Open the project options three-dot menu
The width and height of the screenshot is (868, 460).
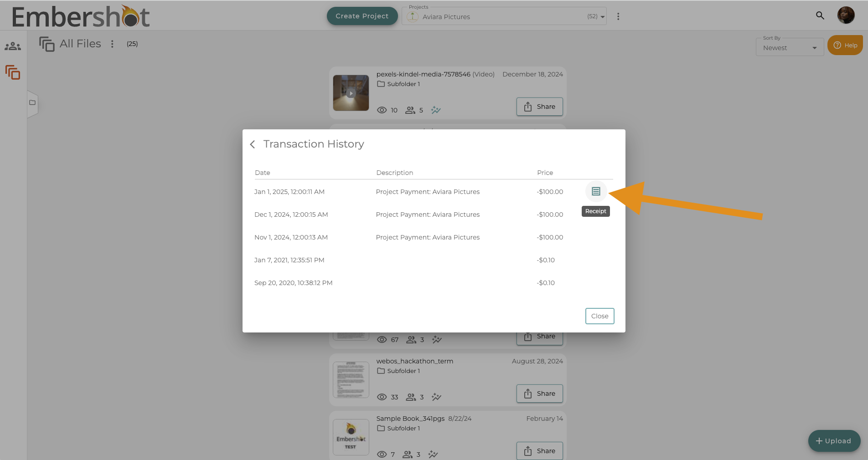(x=618, y=16)
